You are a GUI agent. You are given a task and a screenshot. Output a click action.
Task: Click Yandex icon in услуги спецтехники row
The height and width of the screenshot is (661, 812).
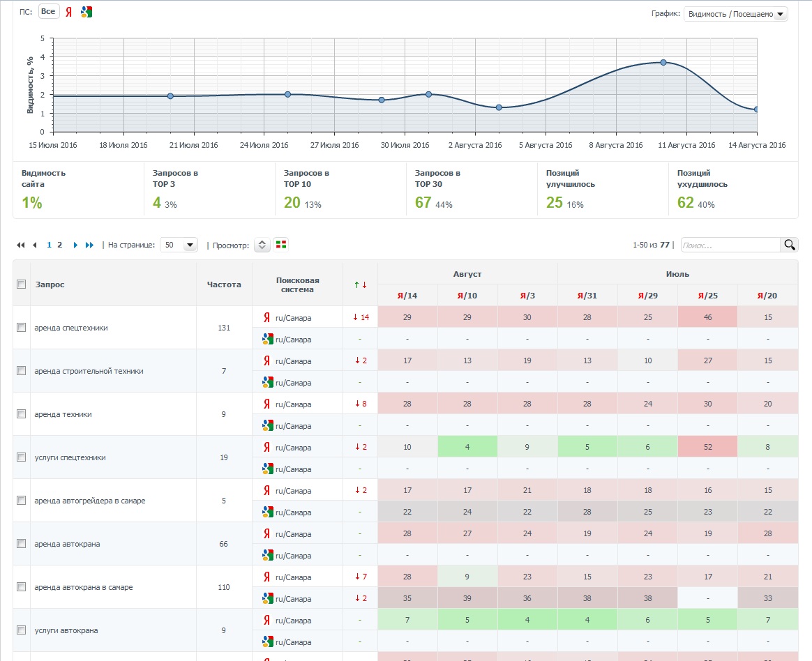pos(266,447)
